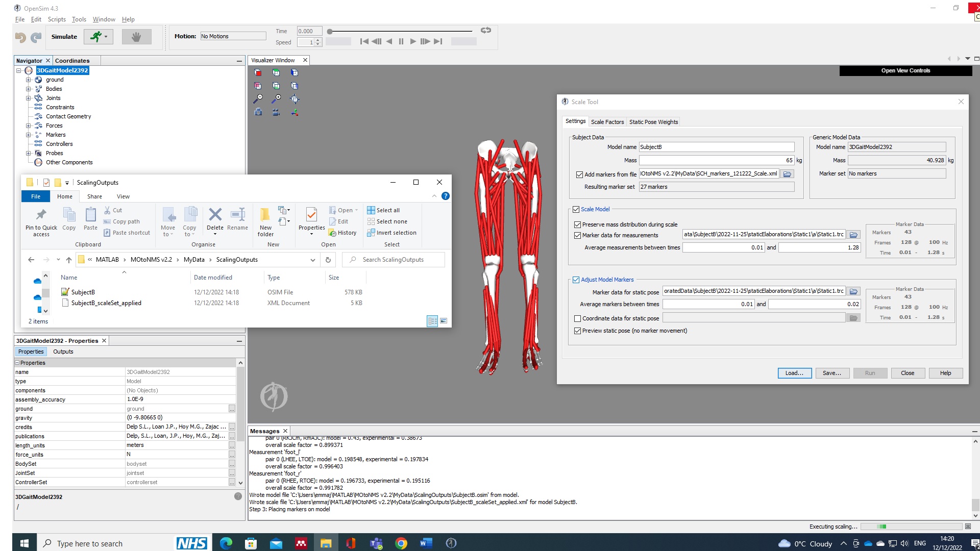This screenshot has width=980, height=551.
Task: Click the Help button in Scale Tool
Action: click(x=945, y=373)
